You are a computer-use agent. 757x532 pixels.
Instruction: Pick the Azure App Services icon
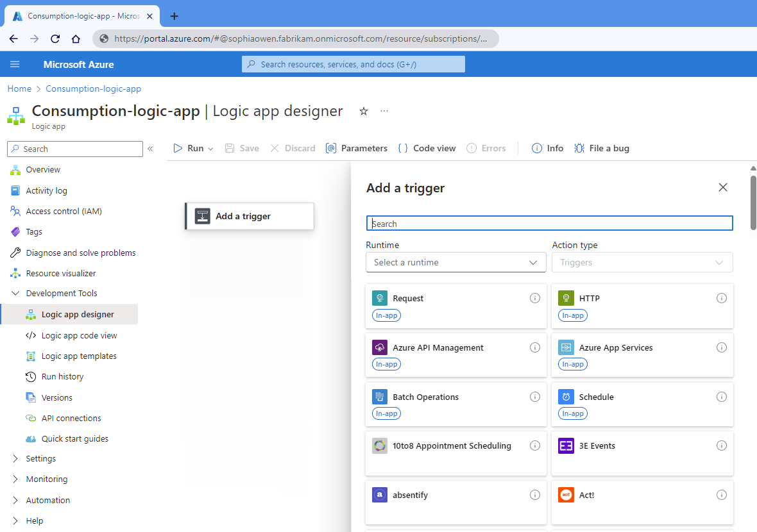pyautogui.click(x=566, y=347)
